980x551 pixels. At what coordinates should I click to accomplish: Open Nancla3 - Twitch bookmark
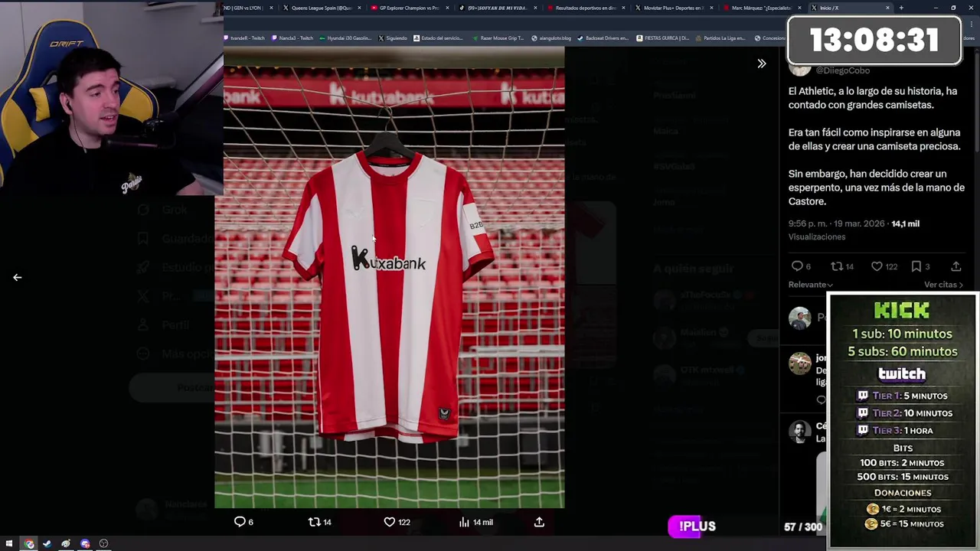click(292, 38)
